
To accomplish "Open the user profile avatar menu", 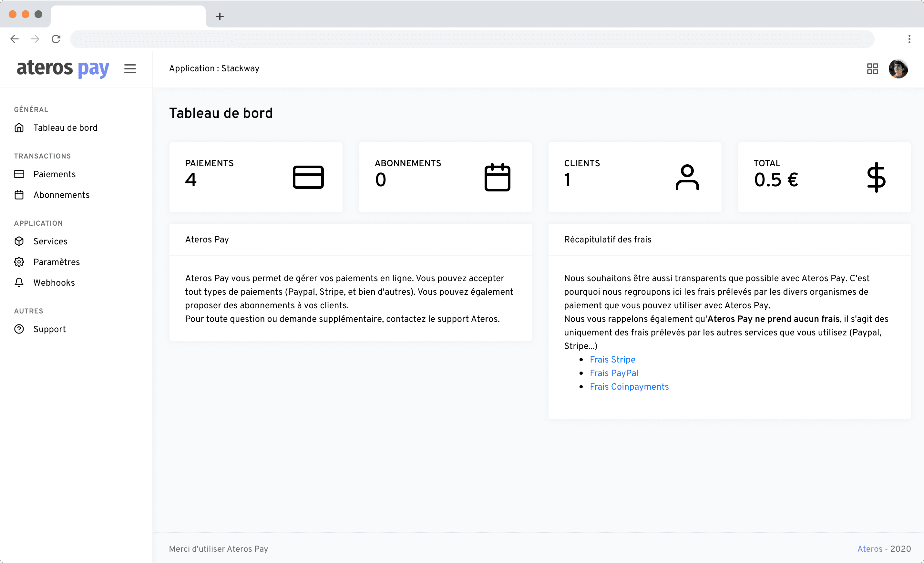I will (898, 69).
